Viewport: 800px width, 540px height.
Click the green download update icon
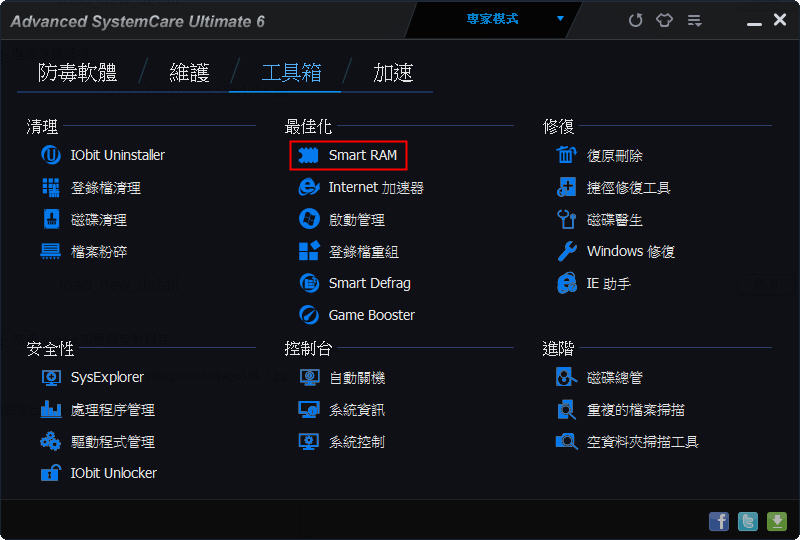(x=777, y=522)
